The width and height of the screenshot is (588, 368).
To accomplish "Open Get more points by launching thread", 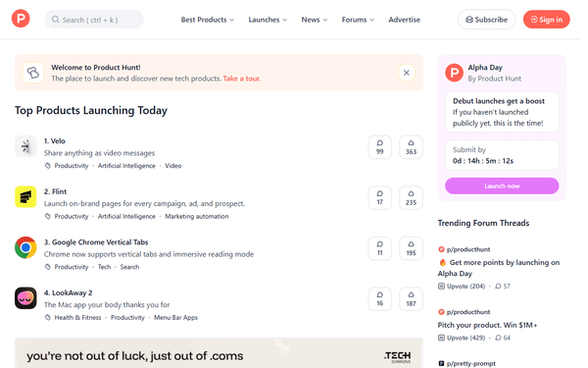I will (x=499, y=268).
